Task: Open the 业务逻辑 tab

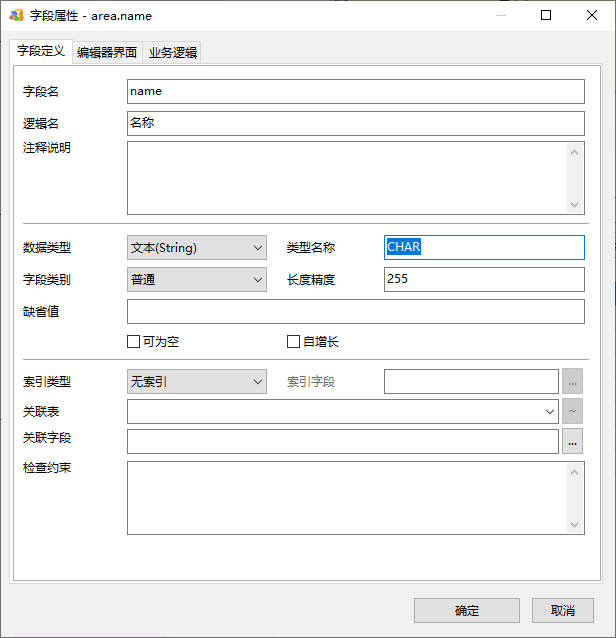Action: click(173, 52)
